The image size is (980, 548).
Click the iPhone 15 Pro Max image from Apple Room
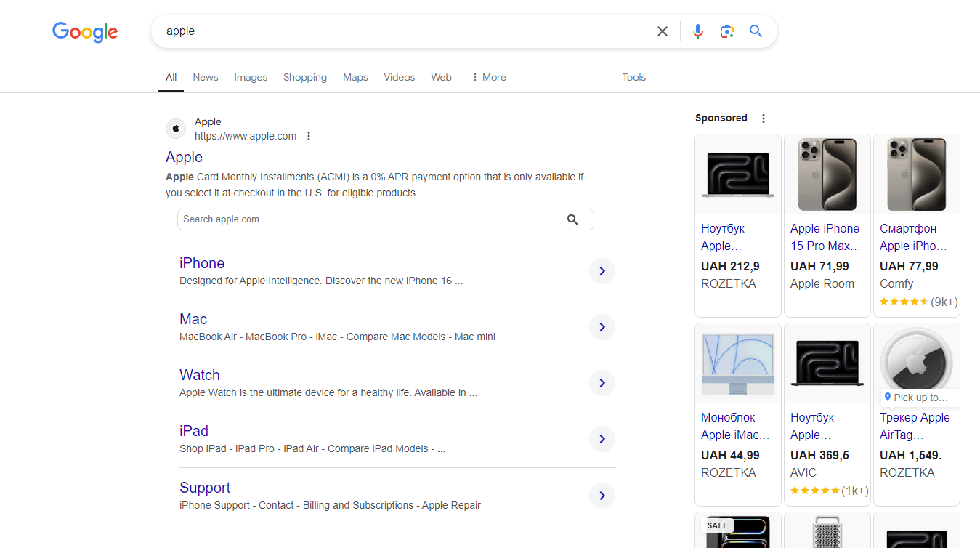click(827, 174)
